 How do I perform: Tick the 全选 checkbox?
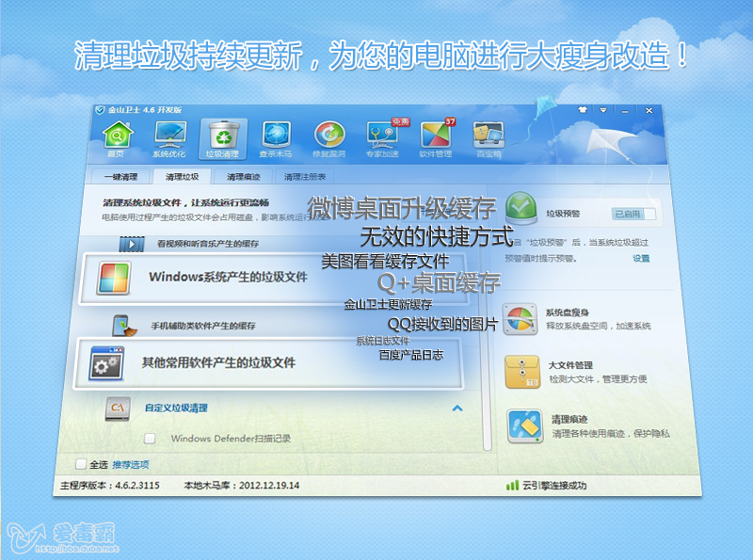81,464
